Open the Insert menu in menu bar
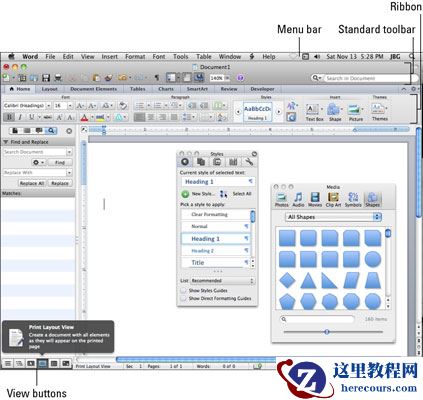The height and width of the screenshot is (400, 423). [x=110, y=57]
